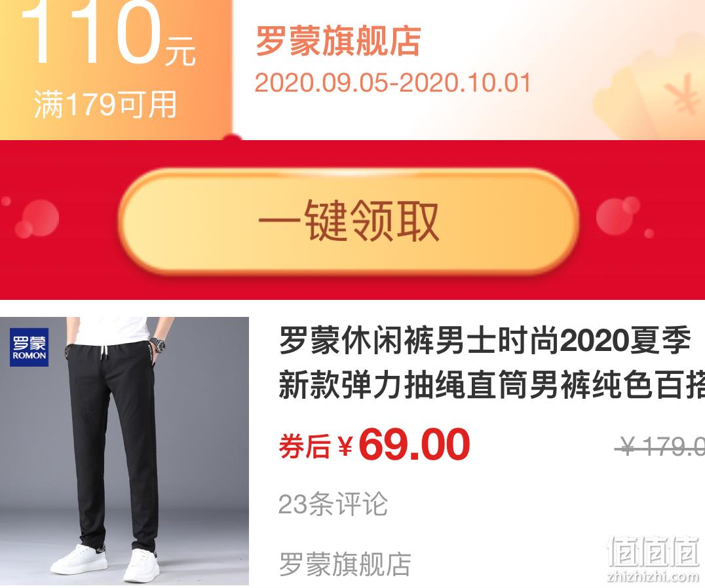Tap the left red bubble decoration
Viewport: 705px width, 588px height.
pyautogui.click(x=36, y=219)
